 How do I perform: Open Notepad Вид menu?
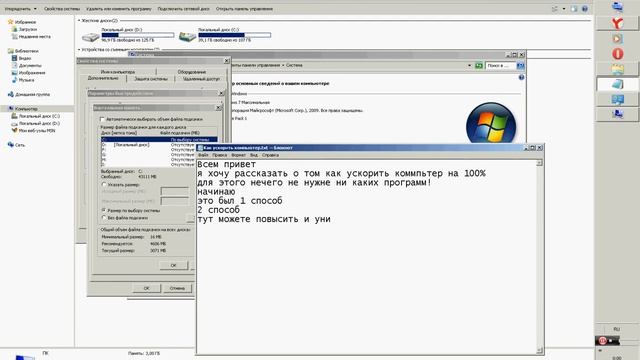[253, 155]
